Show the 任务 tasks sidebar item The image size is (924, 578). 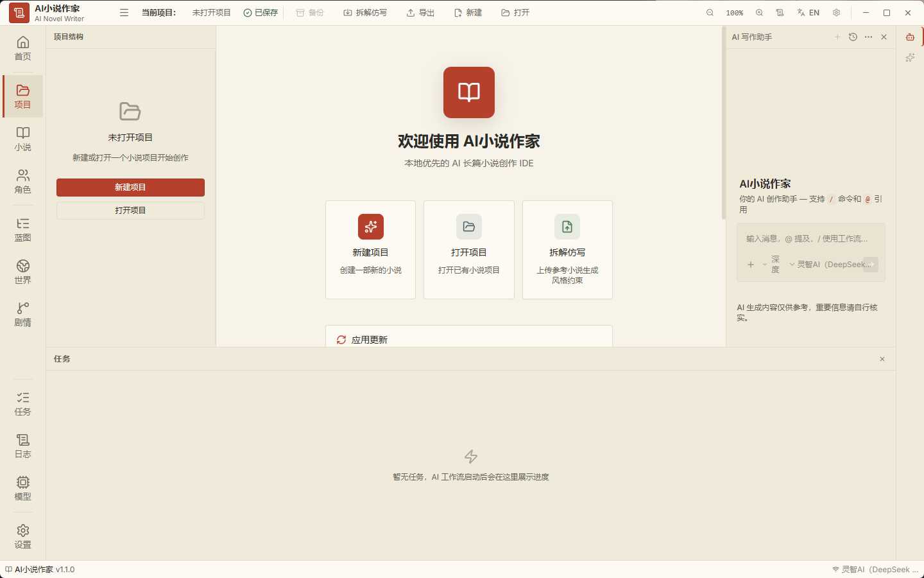tap(22, 403)
